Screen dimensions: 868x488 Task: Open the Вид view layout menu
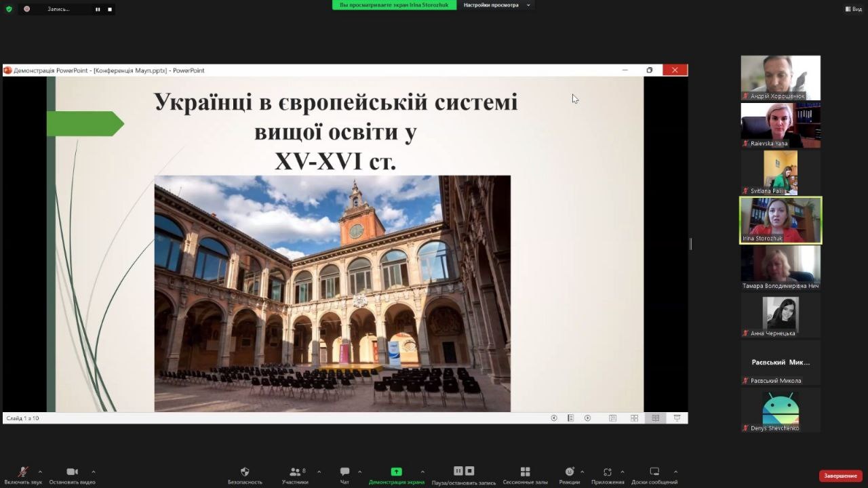[x=853, y=9]
